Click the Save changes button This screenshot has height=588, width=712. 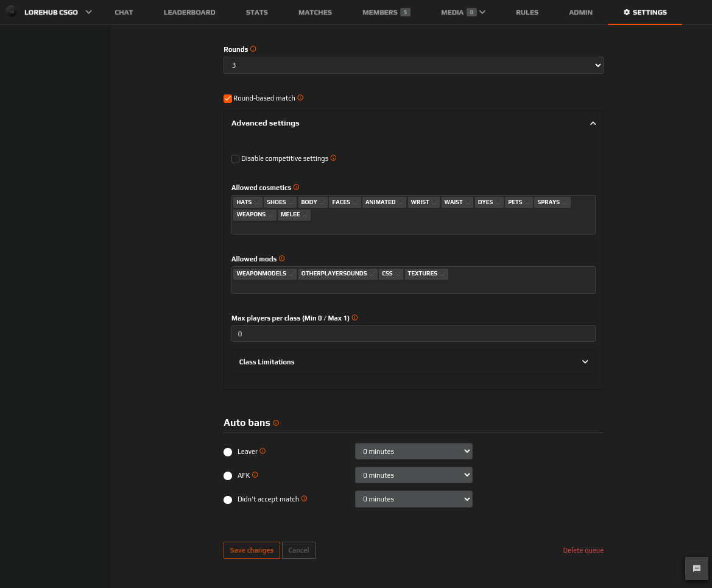[x=252, y=550]
